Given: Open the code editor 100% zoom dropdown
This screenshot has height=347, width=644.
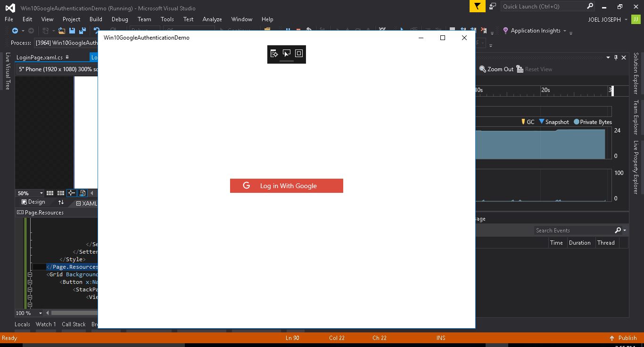Looking at the screenshot, I should (x=40, y=313).
